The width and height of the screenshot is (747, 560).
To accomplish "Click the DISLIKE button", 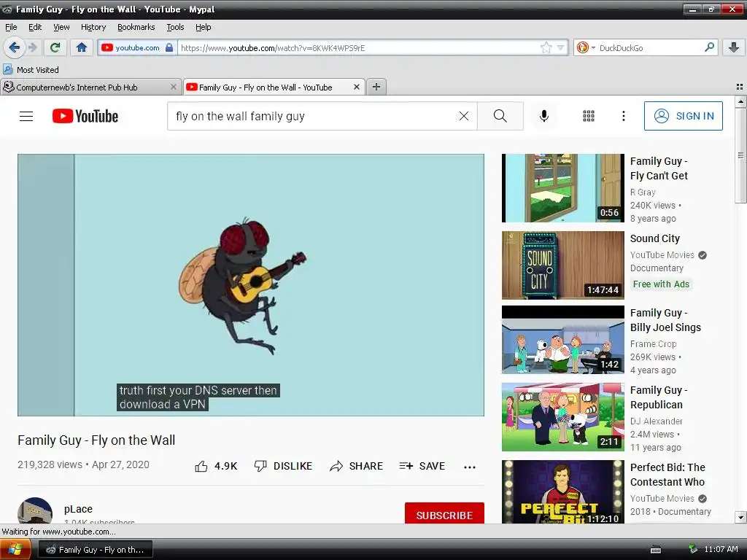I will tap(284, 466).
